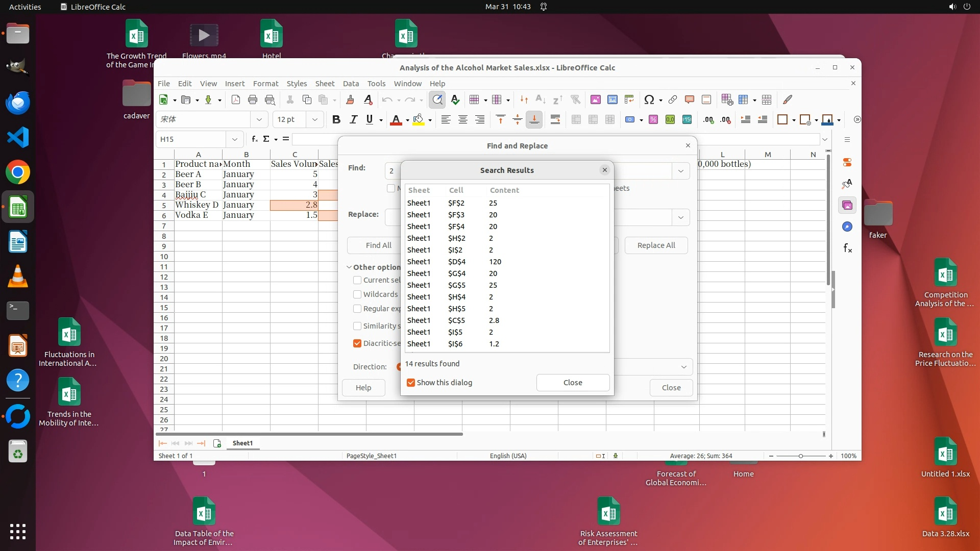Click the Replace All button
This screenshot has height=551, width=980.
[x=656, y=245]
